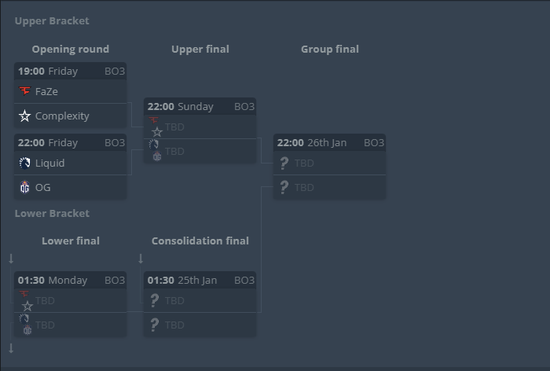
Task: Click the down arrow under Consolidation final
Action: pos(141,259)
